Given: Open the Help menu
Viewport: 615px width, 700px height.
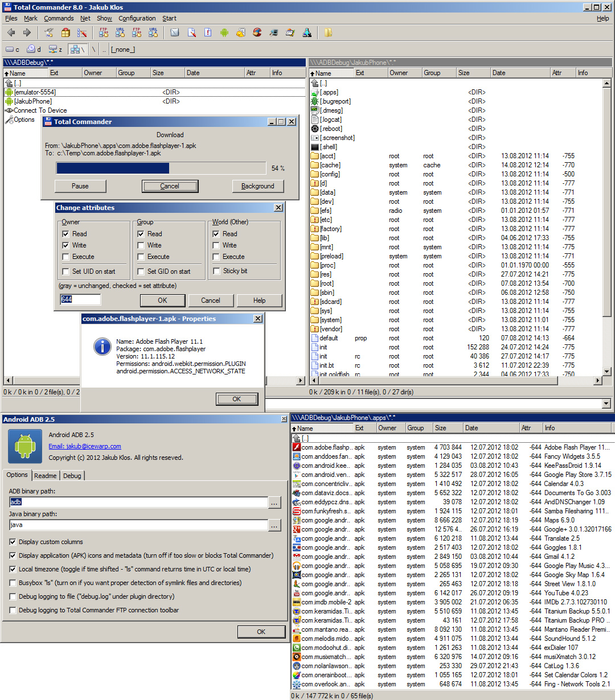Looking at the screenshot, I should pos(603,18).
